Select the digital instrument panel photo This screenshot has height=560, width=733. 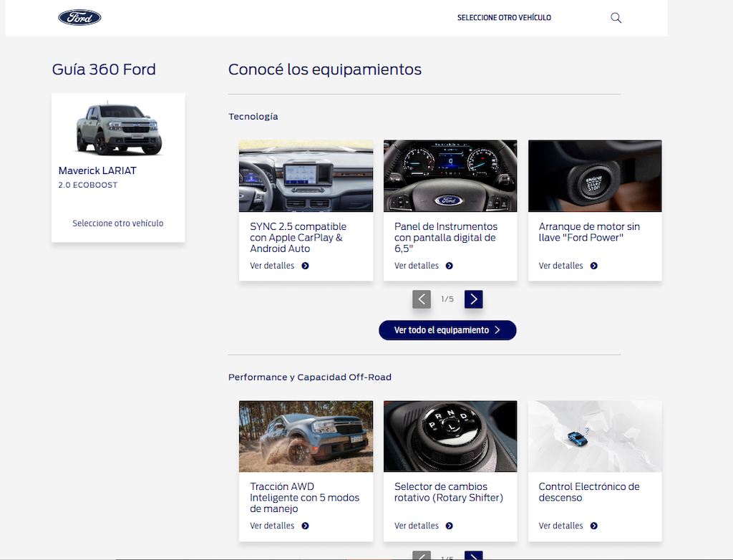click(x=450, y=175)
